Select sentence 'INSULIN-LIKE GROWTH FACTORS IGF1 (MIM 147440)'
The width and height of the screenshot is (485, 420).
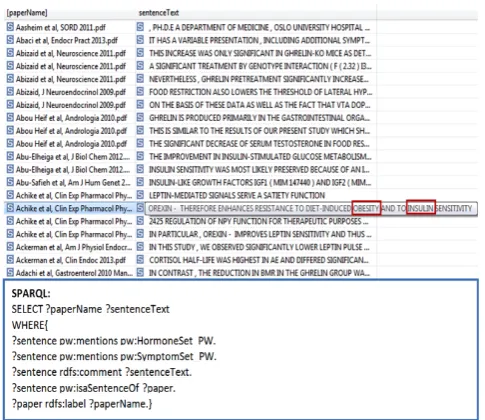[260, 183]
